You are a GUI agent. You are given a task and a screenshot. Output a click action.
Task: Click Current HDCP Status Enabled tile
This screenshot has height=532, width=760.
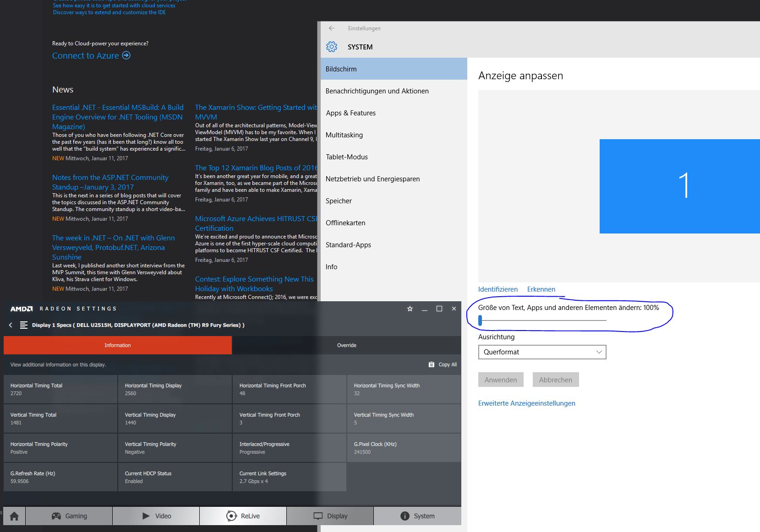(175, 477)
